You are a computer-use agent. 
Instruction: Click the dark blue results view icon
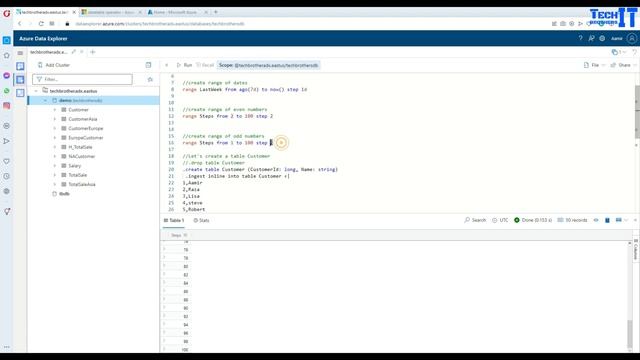[x=607, y=220]
